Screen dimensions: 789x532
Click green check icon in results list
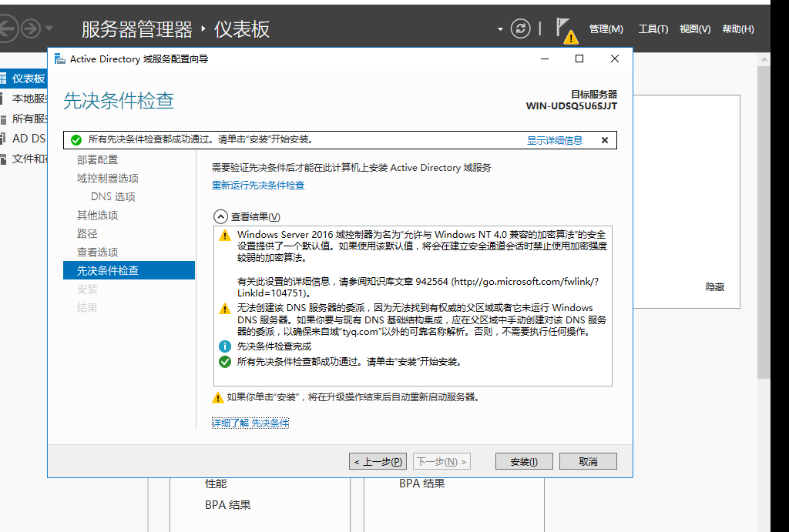click(x=225, y=362)
